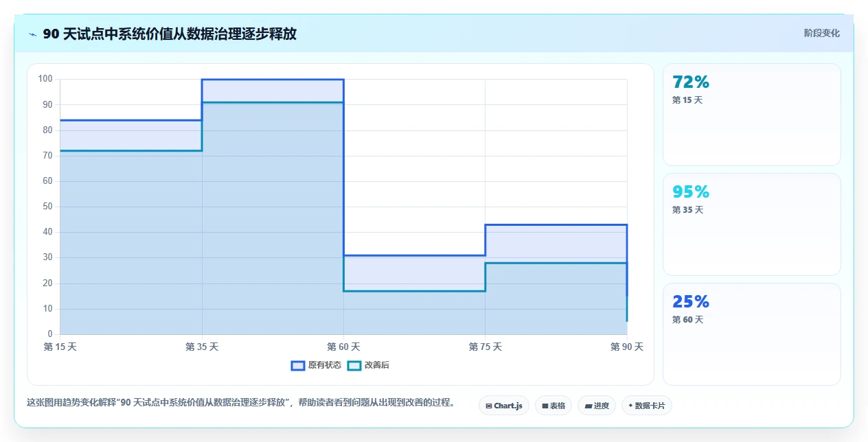
Task: Click the y-axis value 0
Action: coord(50,334)
